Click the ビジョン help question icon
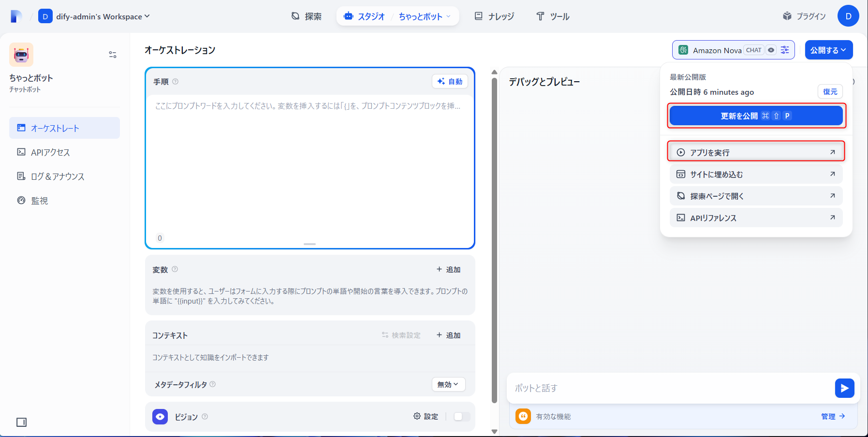This screenshot has height=437, width=868. pos(205,416)
